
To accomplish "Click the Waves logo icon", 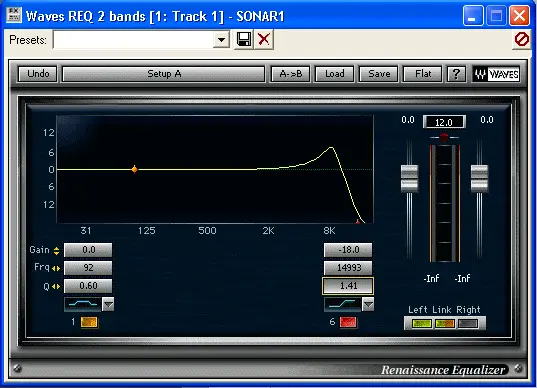I will (x=496, y=74).
